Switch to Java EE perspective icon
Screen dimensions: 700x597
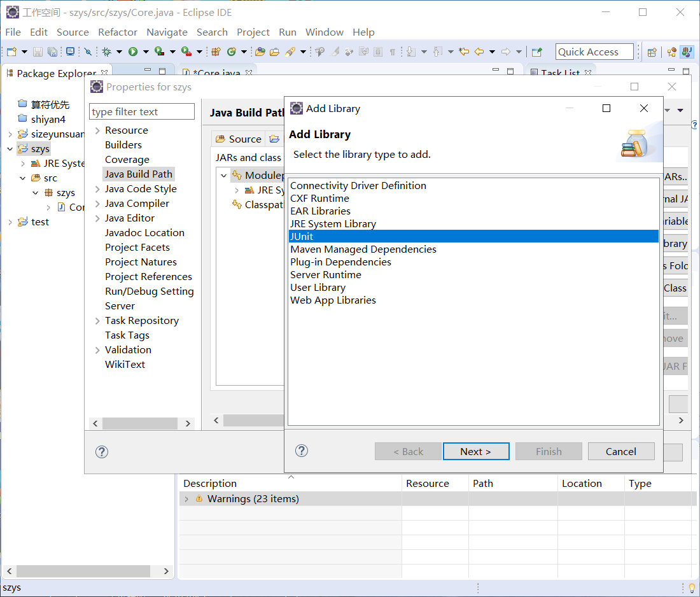pyautogui.click(x=671, y=52)
